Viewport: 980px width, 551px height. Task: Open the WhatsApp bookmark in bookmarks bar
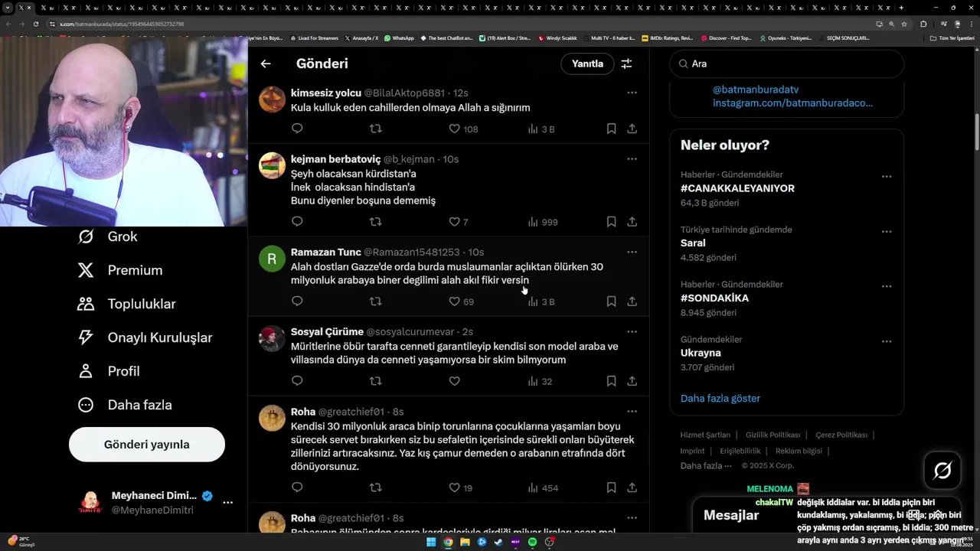(399, 37)
